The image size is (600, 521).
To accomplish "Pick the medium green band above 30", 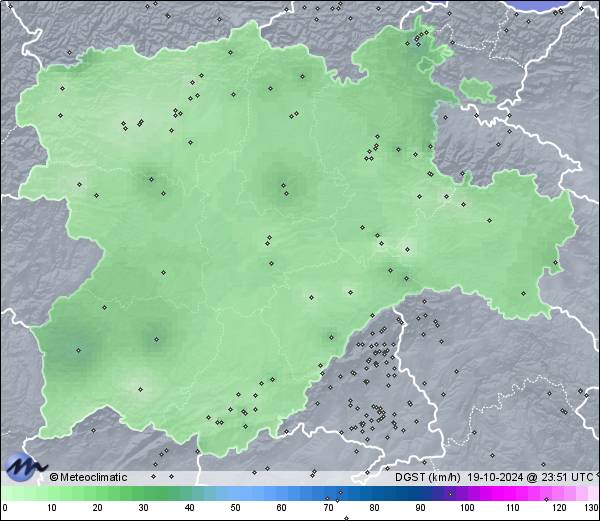I will click(143, 493).
